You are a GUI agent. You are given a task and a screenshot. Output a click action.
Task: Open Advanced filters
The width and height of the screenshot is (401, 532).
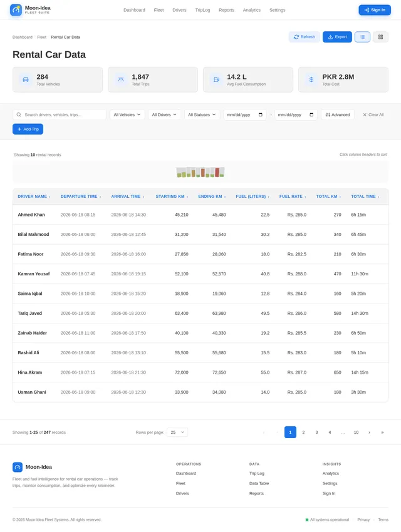click(x=338, y=115)
